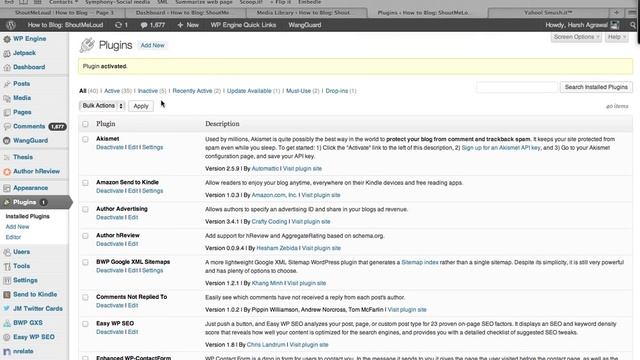Filter plugins by Recently Active
The width and height of the screenshot is (640, 360).
[192, 91]
